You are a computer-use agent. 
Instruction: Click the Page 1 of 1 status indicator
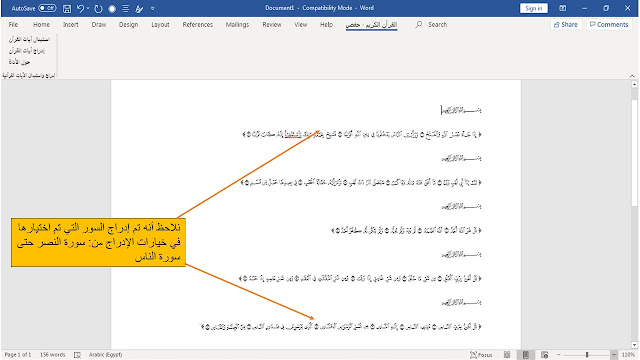tap(18, 355)
